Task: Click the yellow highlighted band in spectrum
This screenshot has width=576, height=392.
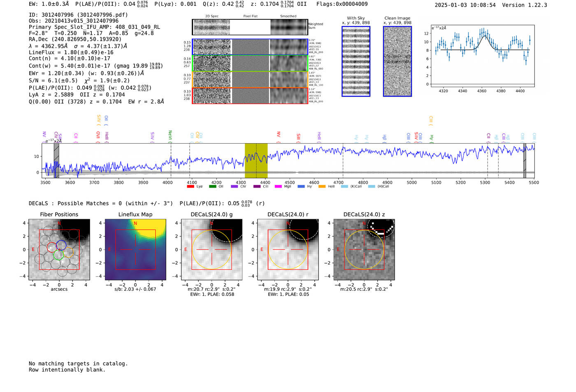Action: point(256,160)
